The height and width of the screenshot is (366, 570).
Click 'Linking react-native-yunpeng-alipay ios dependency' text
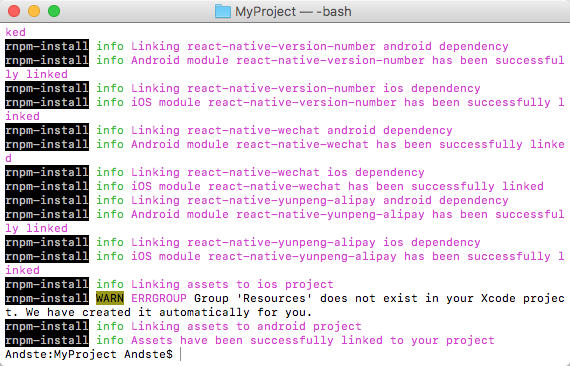306,242
